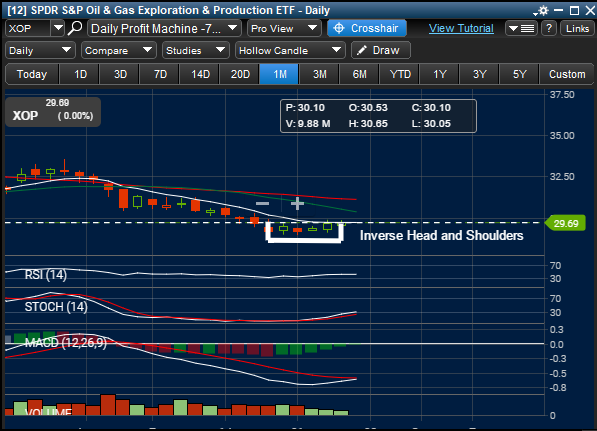Screen dimensions: 597x431
Task: Select the Today time range tab
Action: pos(32,74)
